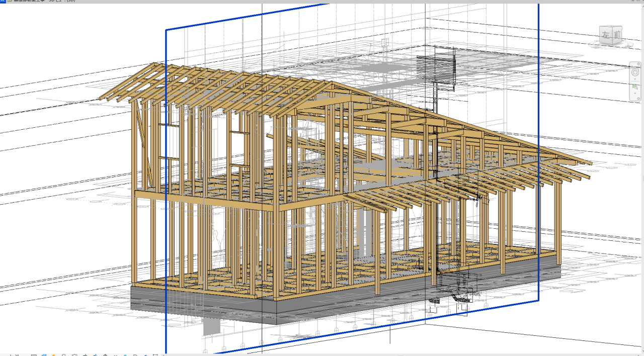Click the ViewCube top face

611,27
